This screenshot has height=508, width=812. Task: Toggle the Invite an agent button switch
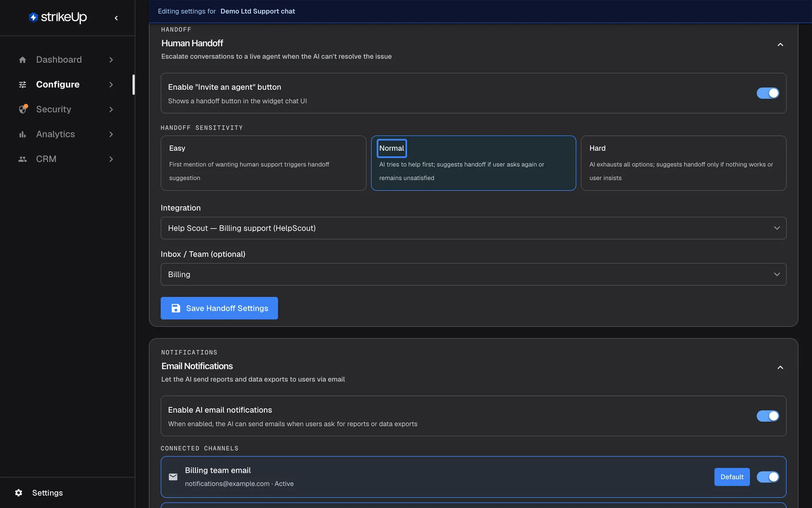coord(768,93)
